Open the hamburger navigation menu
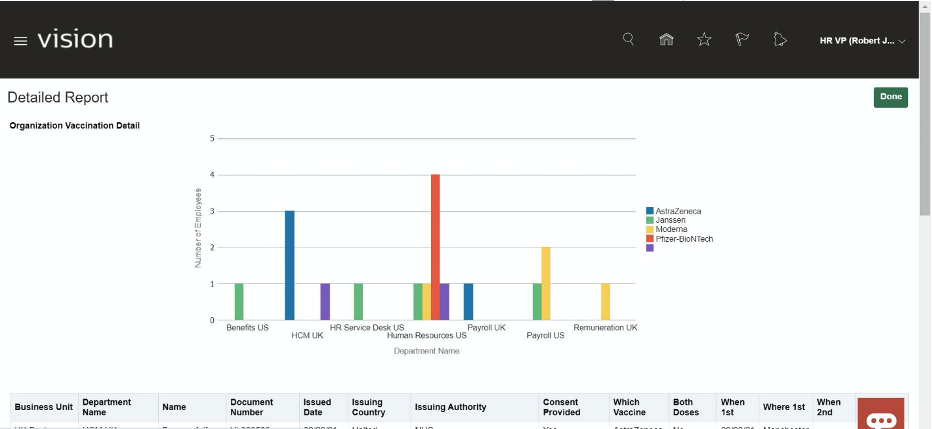The width and height of the screenshot is (932, 429). pyautogui.click(x=20, y=41)
